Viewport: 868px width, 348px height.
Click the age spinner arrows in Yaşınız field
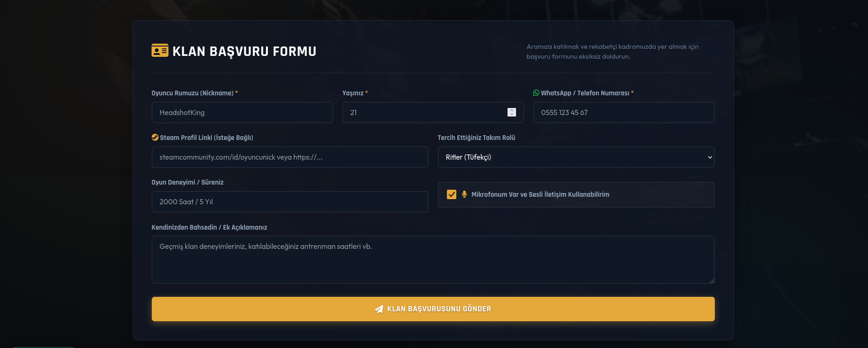point(512,113)
